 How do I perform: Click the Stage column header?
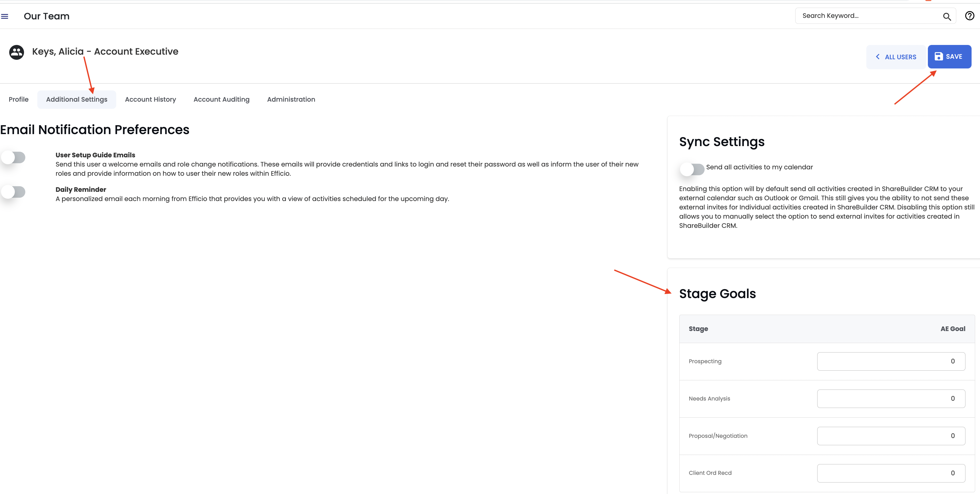(698, 329)
